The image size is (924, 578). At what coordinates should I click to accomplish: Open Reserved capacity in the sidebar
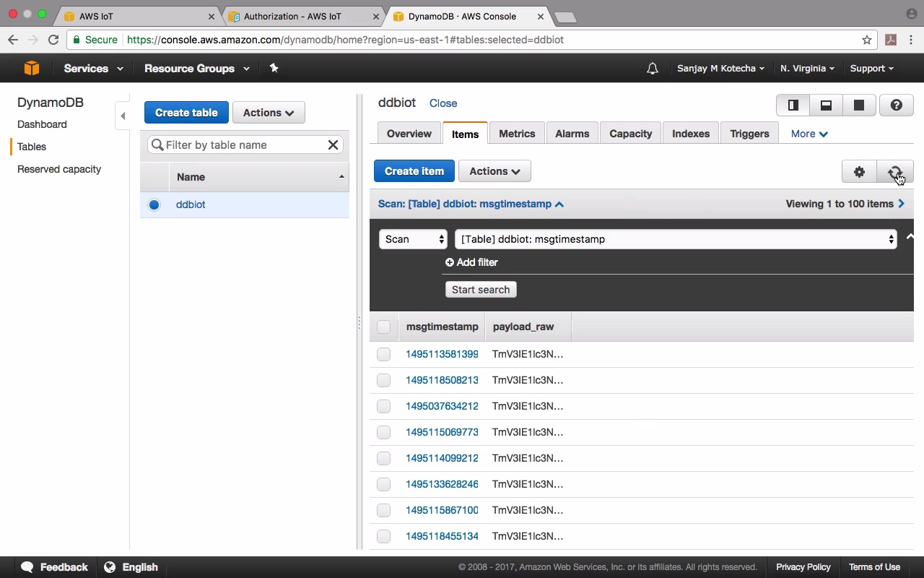(x=59, y=169)
